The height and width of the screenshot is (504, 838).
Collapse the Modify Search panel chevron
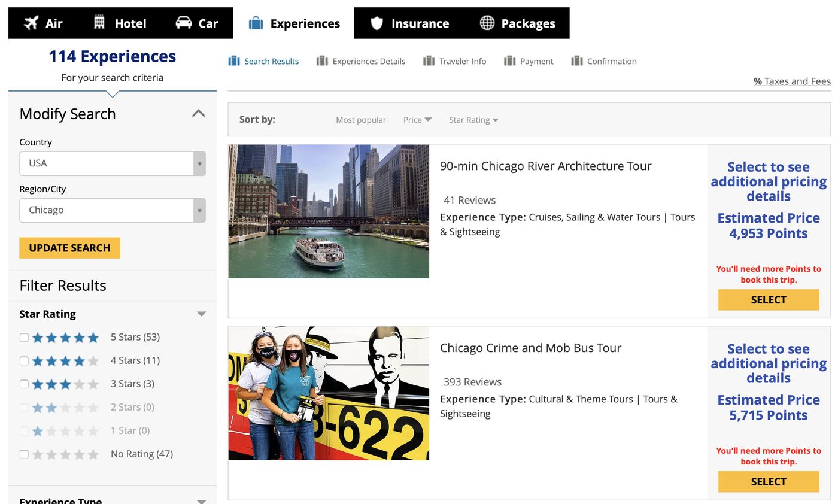tap(198, 114)
